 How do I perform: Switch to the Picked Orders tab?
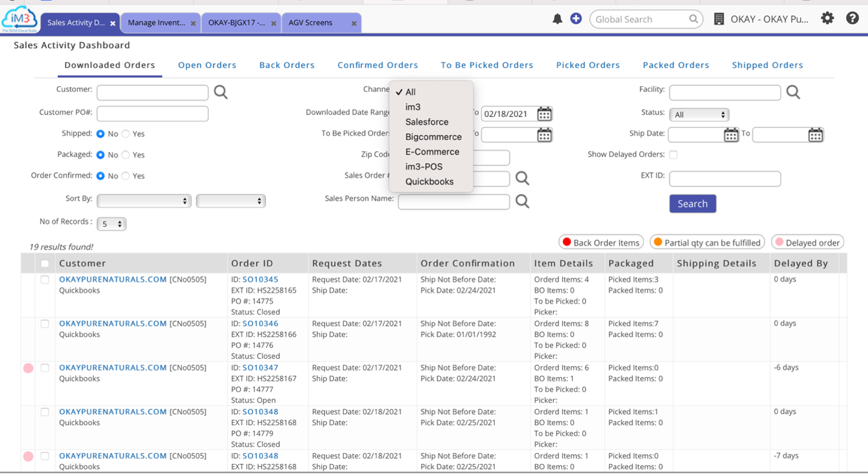pos(588,65)
